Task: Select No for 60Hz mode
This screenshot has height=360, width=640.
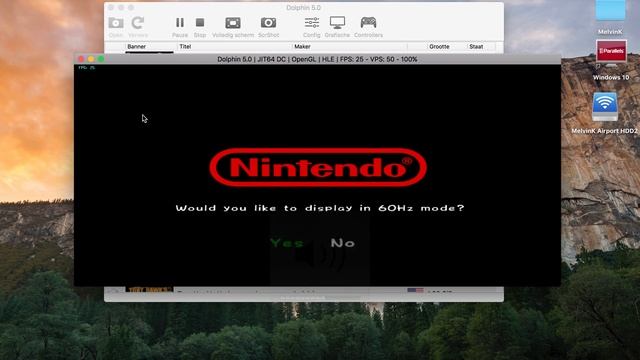Action: tap(343, 243)
